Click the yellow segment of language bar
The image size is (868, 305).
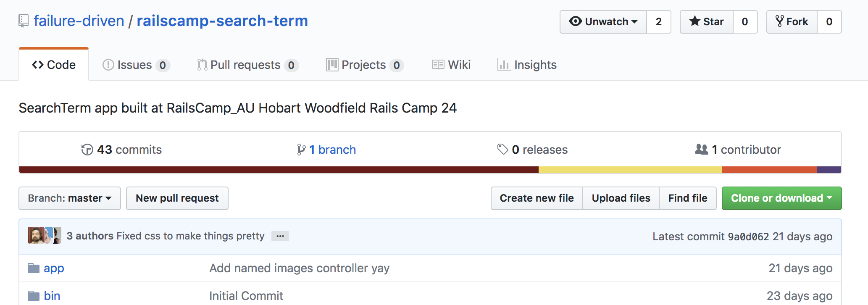coord(630,170)
